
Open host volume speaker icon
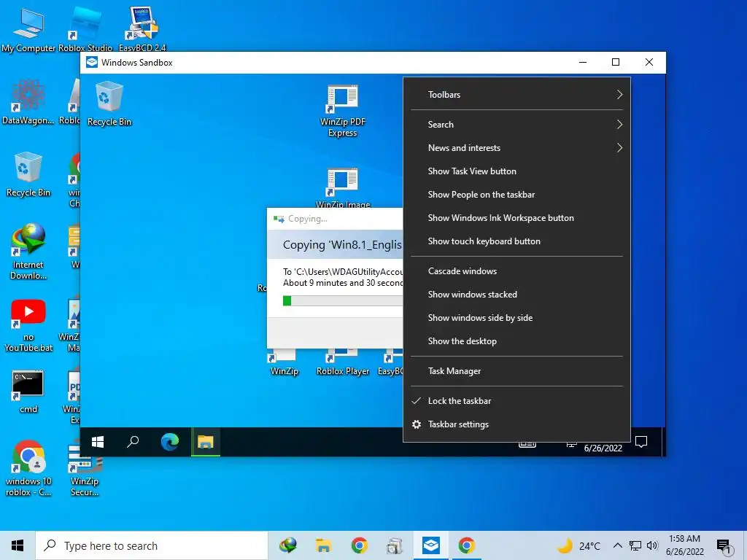click(652, 545)
